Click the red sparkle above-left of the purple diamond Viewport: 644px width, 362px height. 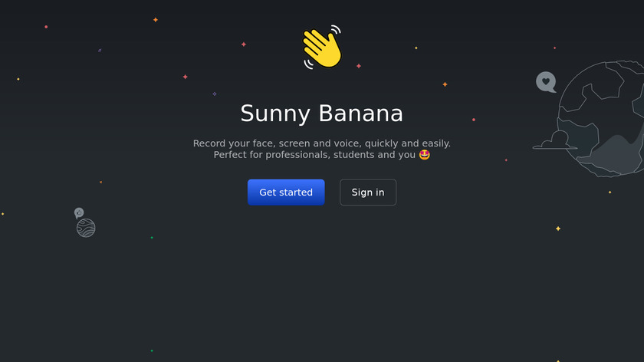point(186,77)
